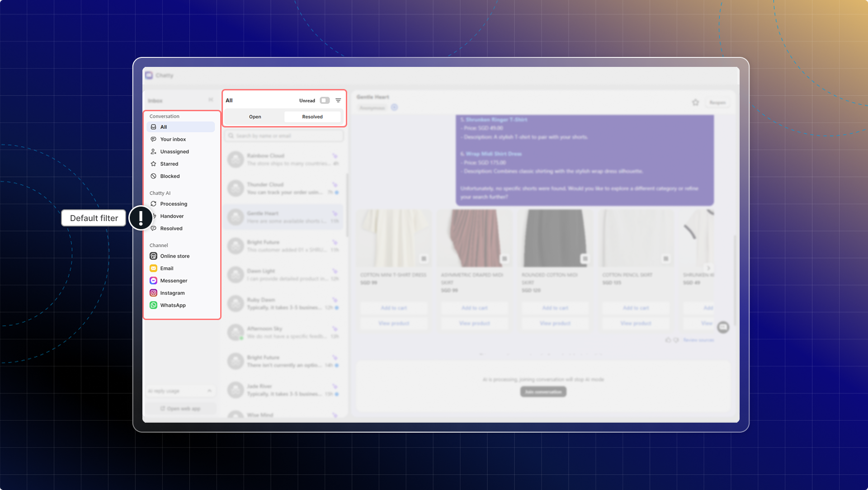Screen dimensions: 868x490
Task: Toggle the Unread switch
Action: [x=325, y=100]
